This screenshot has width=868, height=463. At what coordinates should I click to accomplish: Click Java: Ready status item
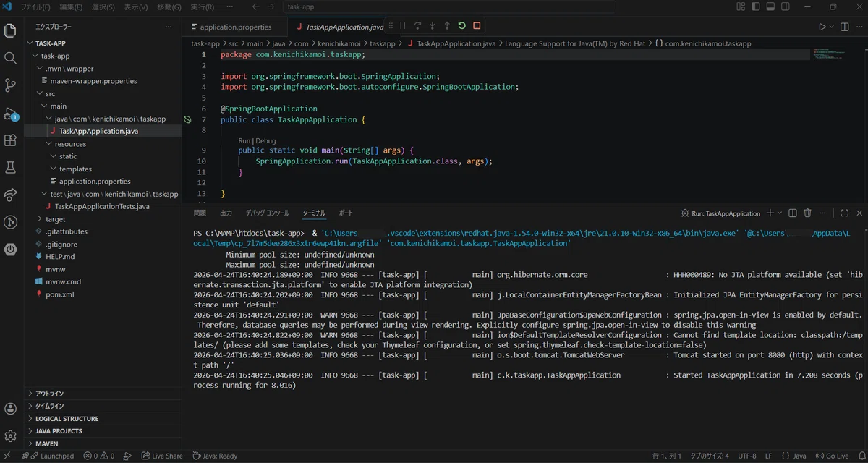216,456
